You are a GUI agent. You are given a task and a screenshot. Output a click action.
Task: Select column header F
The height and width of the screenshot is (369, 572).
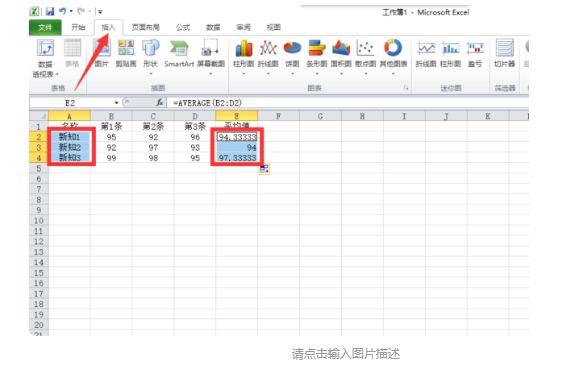pyautogui.click(x=279, y=116)
